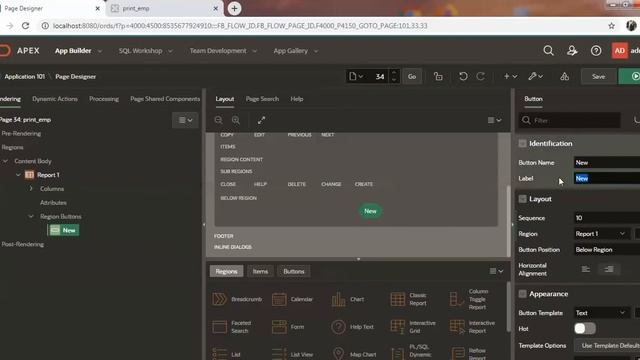Select the Faceted Search region icon
The height and width of the screenshot is (360, 640).
[x=219, y=327]
